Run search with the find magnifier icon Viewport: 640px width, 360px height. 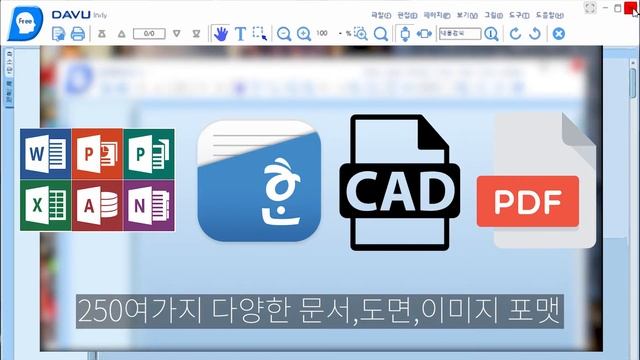[491, 33]
